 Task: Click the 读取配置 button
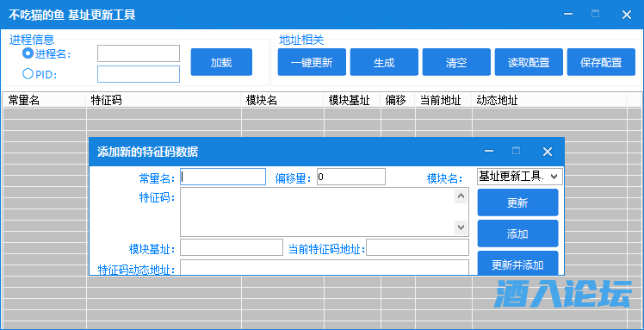[529, 62]
